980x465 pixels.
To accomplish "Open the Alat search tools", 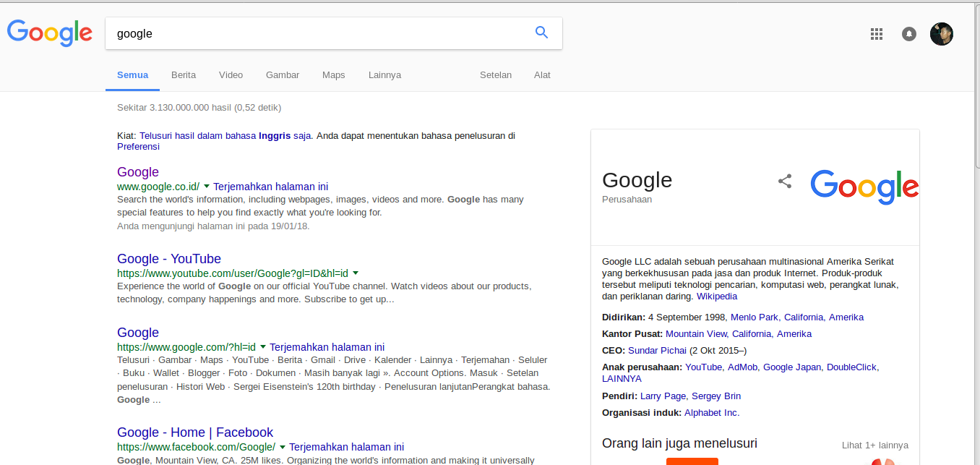I will coord(542,75).
